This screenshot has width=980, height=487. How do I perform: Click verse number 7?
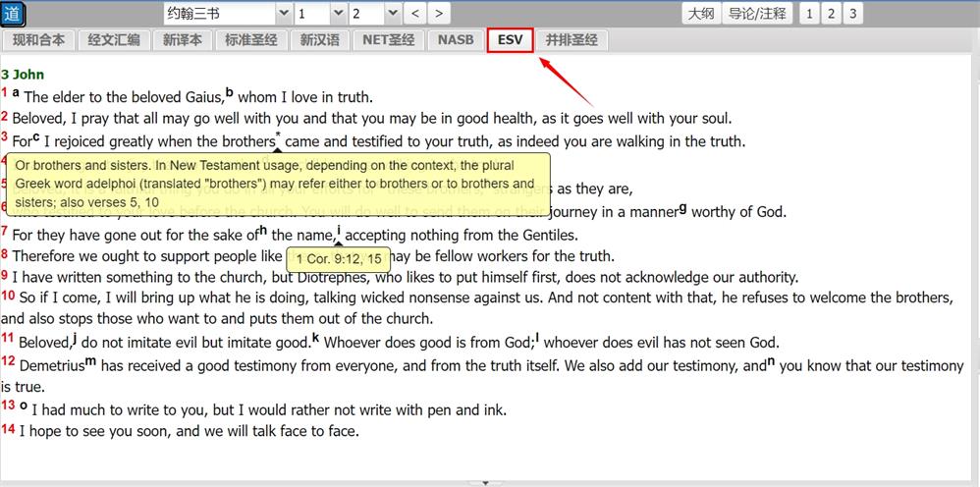click(4, 232)
